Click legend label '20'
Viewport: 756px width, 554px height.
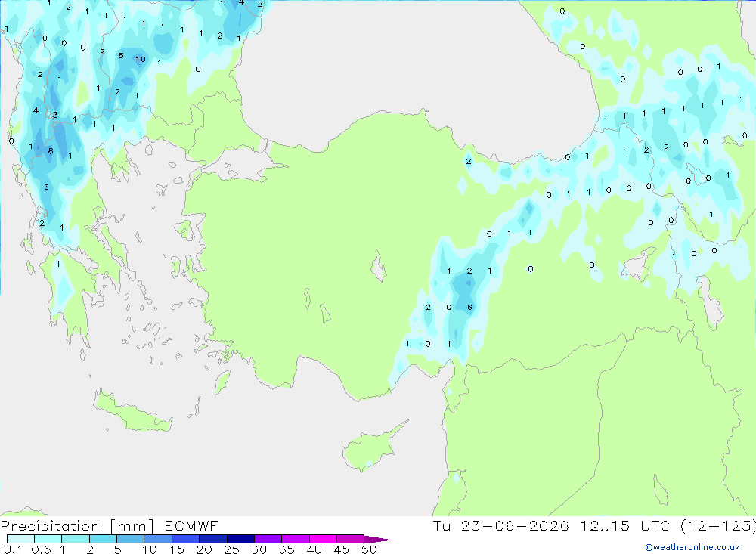pyautogui.click(x=204, y=549)
